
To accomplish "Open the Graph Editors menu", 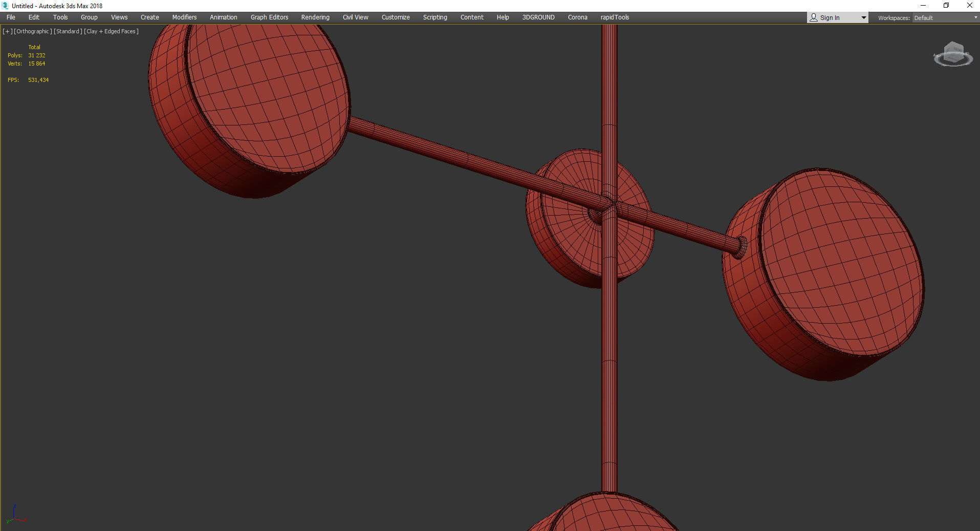I will 269,17.
